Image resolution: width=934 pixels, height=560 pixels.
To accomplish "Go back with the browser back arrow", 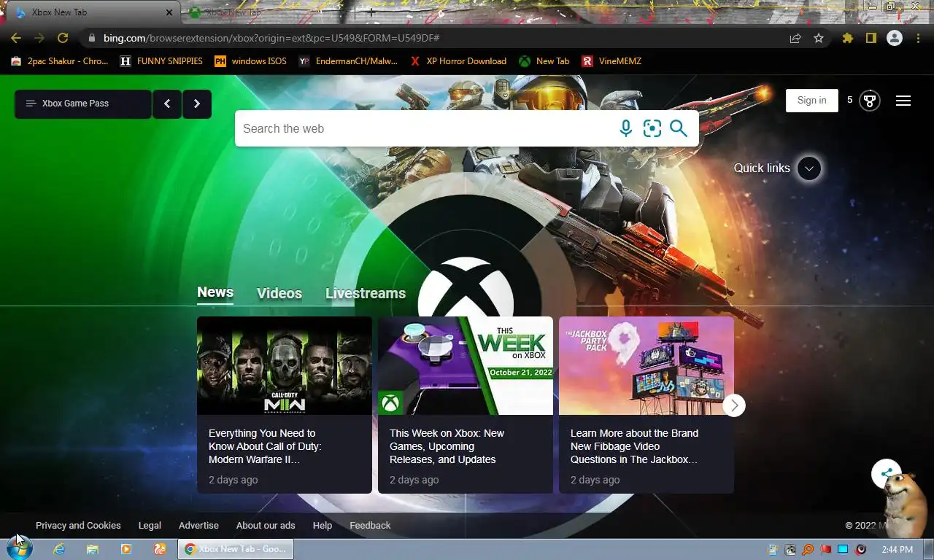I will coord(16,38).
